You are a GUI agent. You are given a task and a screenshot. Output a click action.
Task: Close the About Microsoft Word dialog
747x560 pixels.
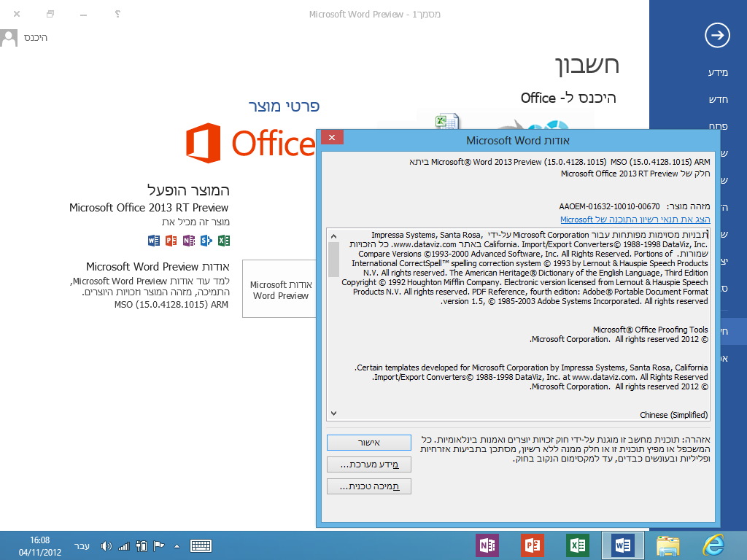tap(332, 137)
